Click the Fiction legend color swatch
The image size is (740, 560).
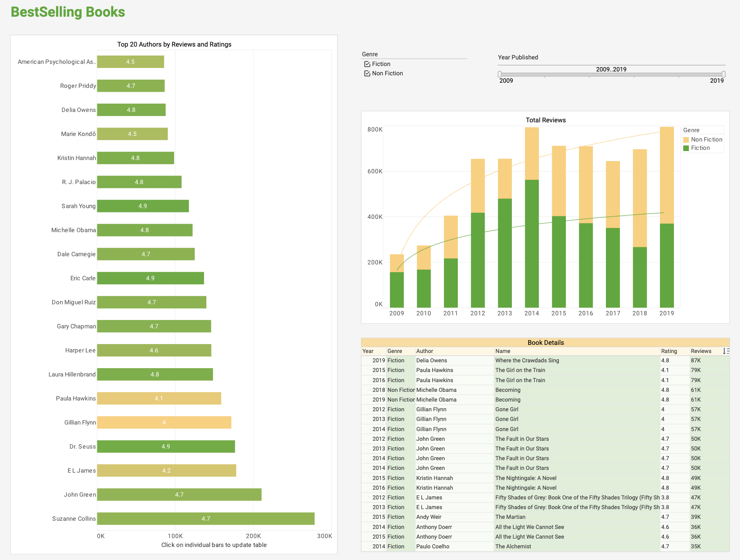[686, 148]
